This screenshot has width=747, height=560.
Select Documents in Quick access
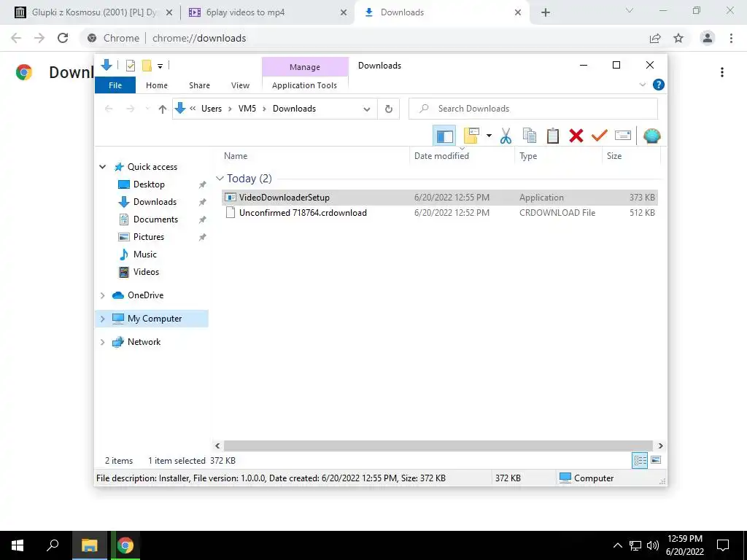tap(155, 219)
